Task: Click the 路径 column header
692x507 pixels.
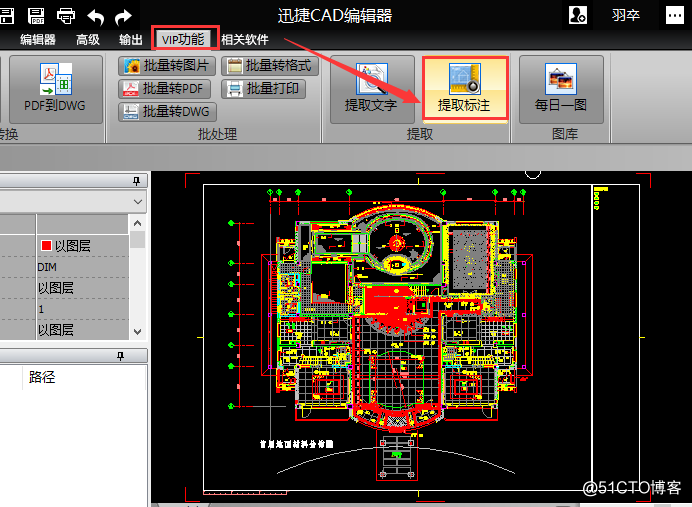Action: [42, 377]
